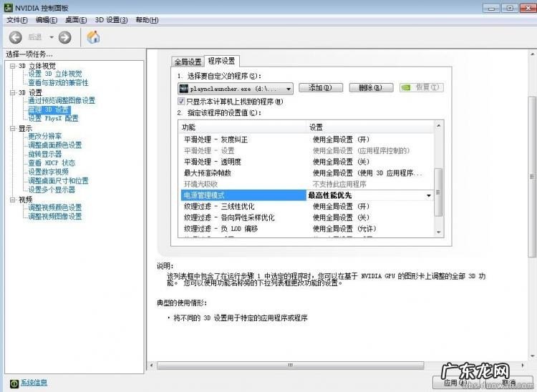Switch to the 程序设置 tab
Image resolution: width=537 pixels, height=392 pixels.
[x=221, y=61]
